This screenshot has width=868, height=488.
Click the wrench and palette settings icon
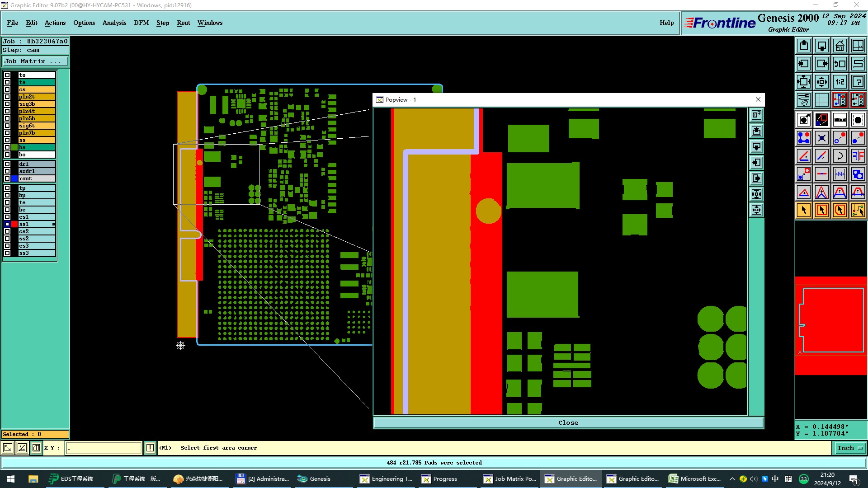(804, 100)
